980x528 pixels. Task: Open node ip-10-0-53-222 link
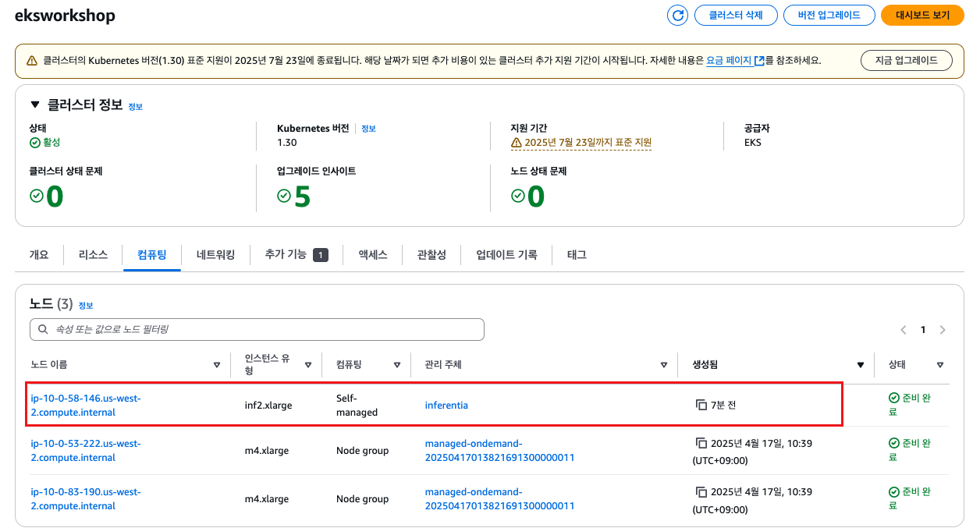click(86, 450)
